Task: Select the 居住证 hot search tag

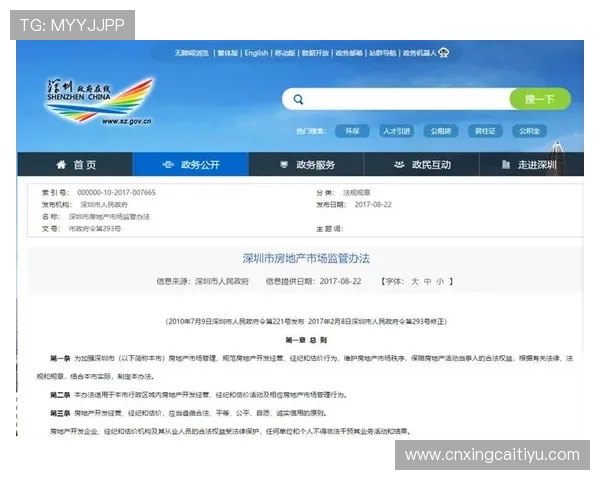Action: [485, 131]
